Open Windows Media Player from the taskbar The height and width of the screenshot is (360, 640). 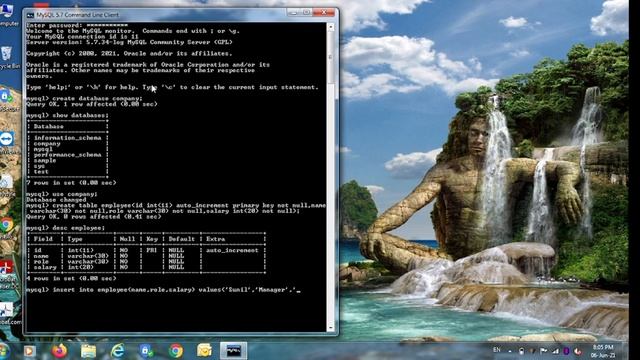click(x=29, y=351)
